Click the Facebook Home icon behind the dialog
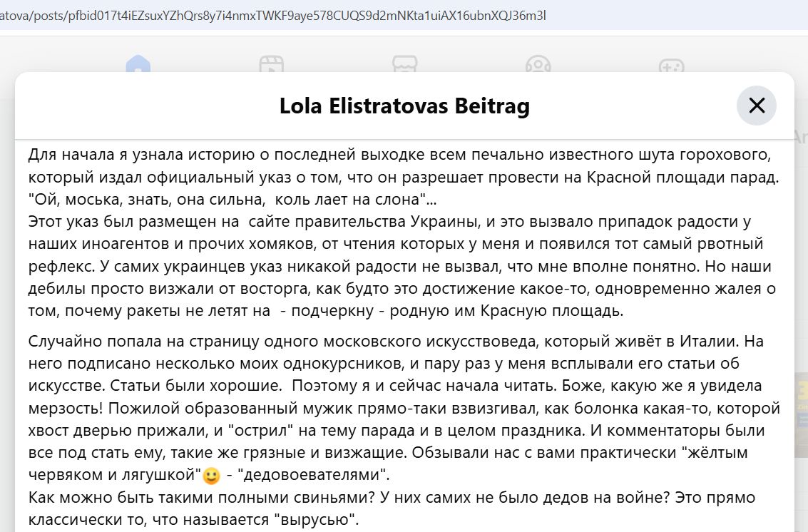This screenshot has width=808, height=532. [138, 64]
